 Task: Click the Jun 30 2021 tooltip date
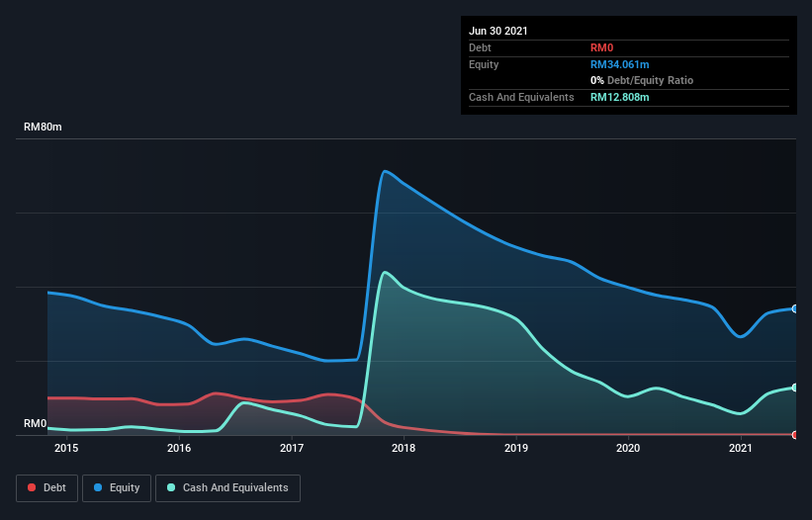[498, 31]
